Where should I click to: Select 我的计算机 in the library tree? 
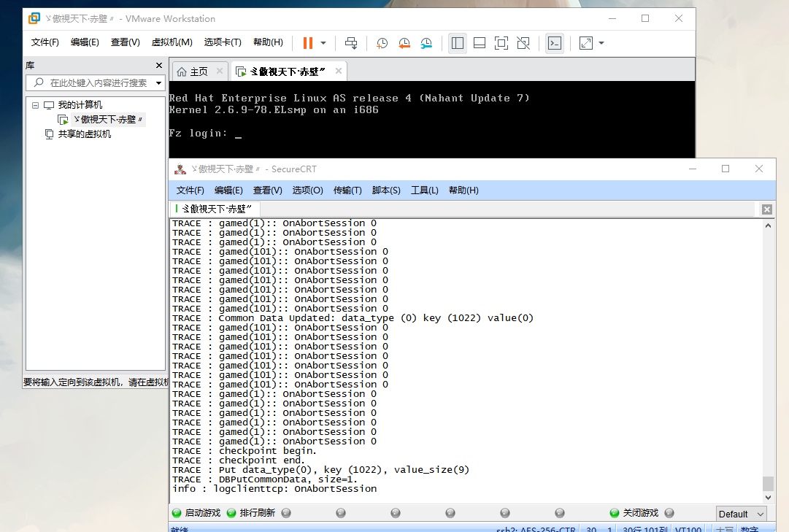(x=80, y=104)
